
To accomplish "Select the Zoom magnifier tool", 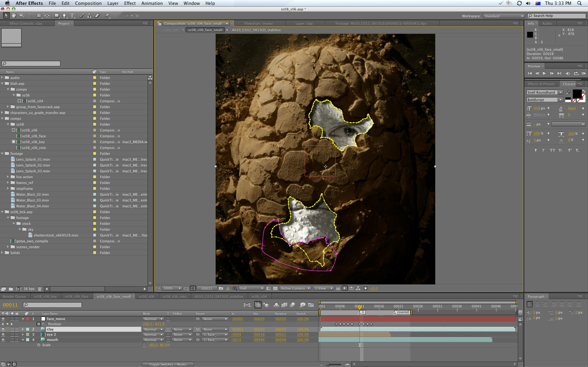I will [21, 15].
